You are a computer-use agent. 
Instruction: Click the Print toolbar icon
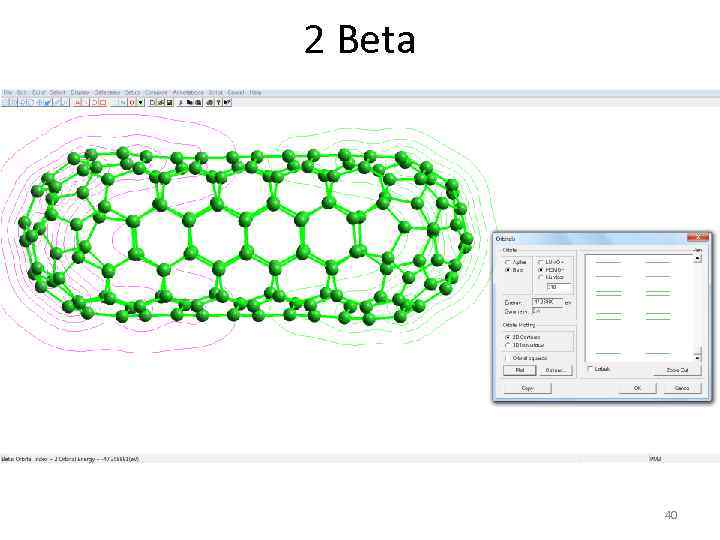[210, 102]
